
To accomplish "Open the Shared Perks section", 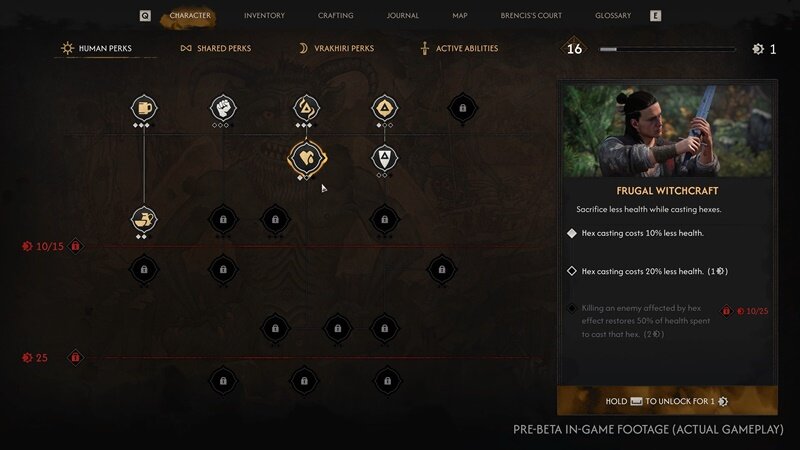I will pyautogui.click(x=215, y=48).
